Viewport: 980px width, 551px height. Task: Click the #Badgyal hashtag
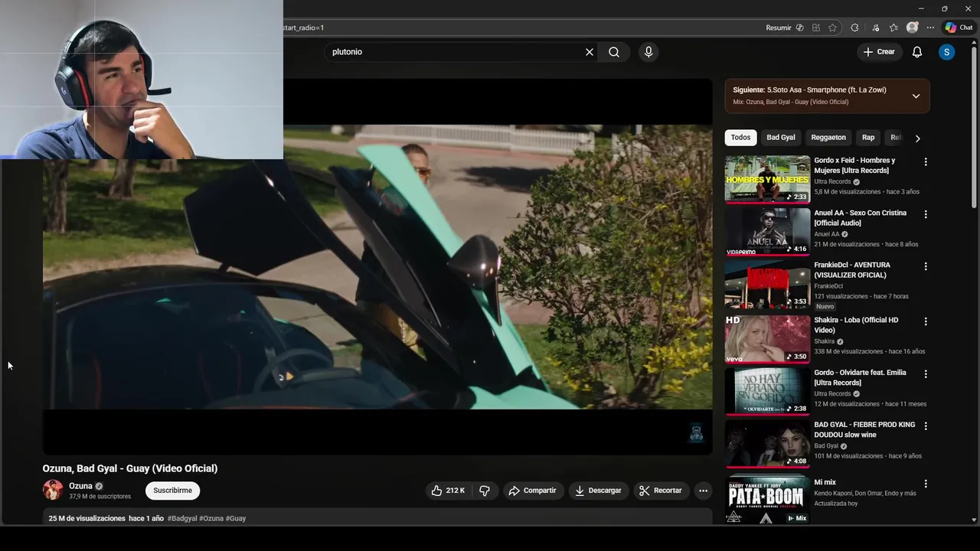pos(182,518)
